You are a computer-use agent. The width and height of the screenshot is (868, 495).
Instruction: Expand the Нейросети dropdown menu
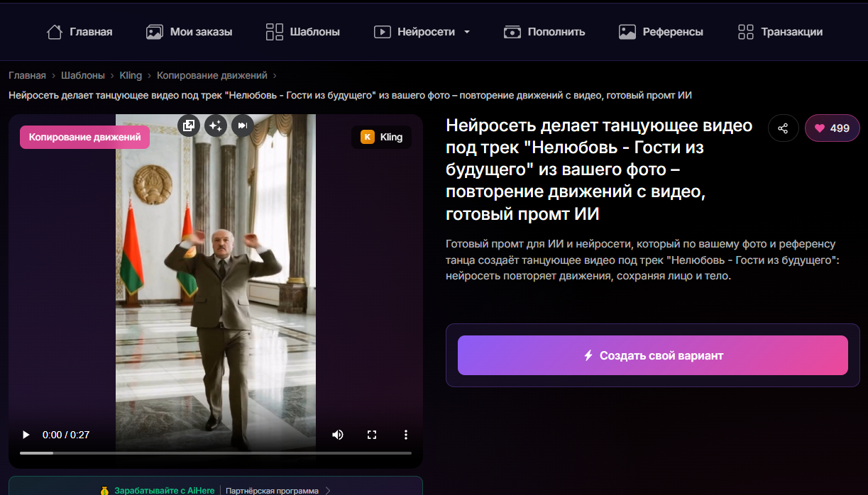466,31
